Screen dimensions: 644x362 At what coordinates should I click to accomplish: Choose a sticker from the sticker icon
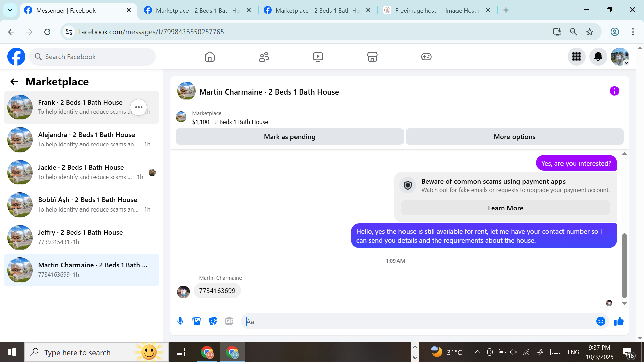(213, 321)
